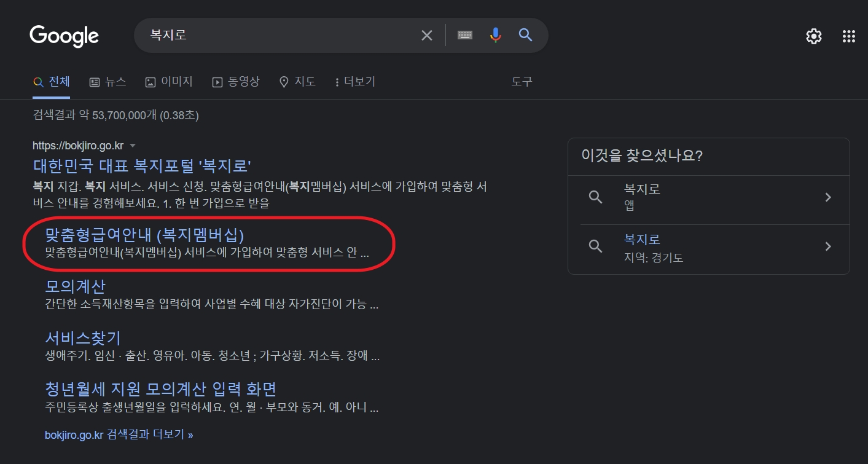
Task: Switch to the 동영상 tab
Action: tap(236, 82)
